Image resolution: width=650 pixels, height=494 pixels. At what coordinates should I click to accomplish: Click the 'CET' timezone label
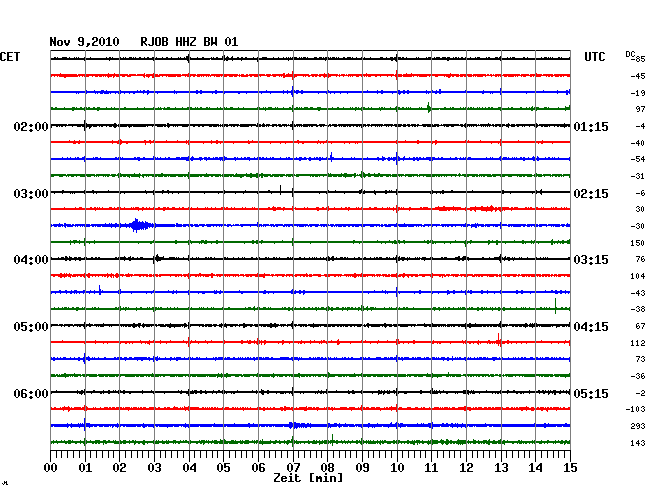coord(10,57)
